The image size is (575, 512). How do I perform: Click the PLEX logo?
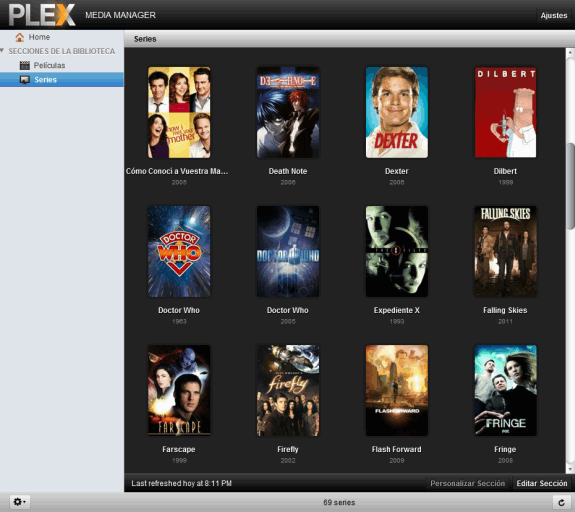coord(41,15)
